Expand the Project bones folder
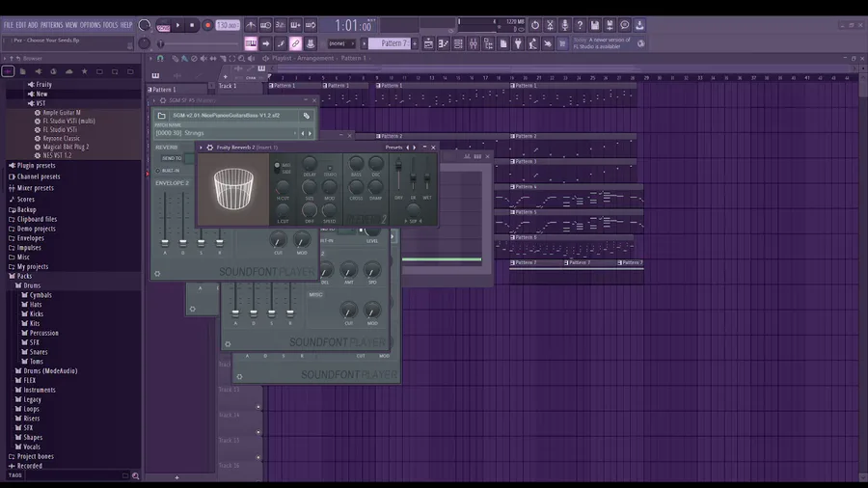This screenshot has height=488, width=868. [35, 456]
